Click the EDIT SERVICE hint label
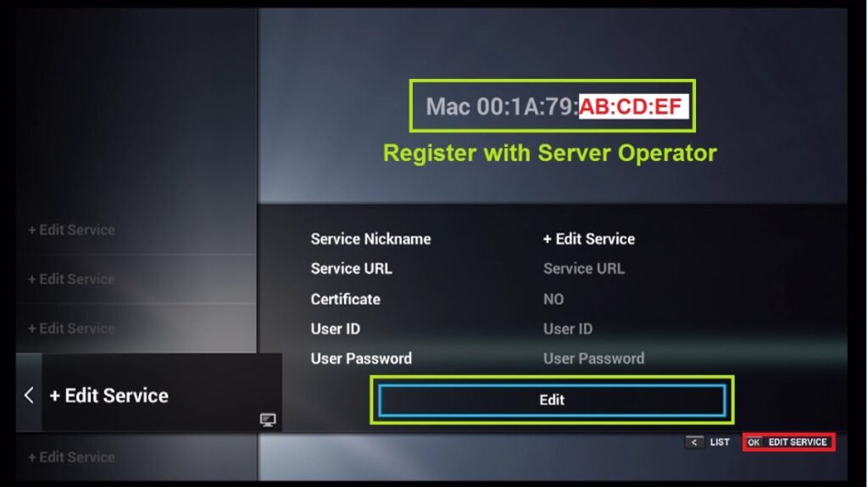The height and width of the screenshot is (487, 868). [797, 442]
